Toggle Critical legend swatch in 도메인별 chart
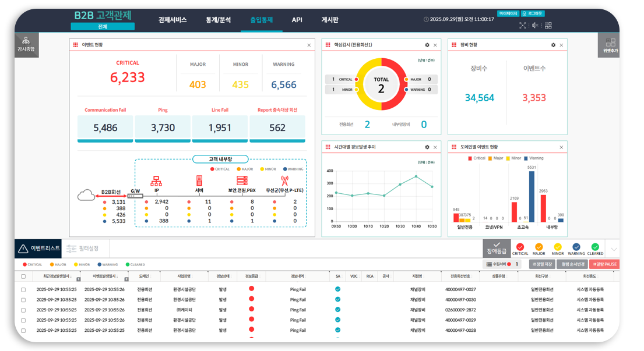This screenshot has width=644, height=351. coord(470,158)
